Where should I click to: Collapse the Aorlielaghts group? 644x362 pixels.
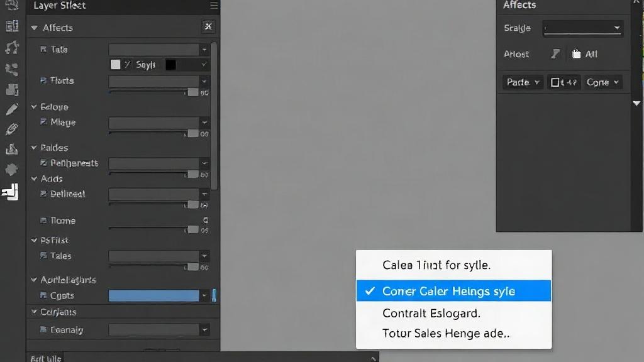click(x=34, y=280)
